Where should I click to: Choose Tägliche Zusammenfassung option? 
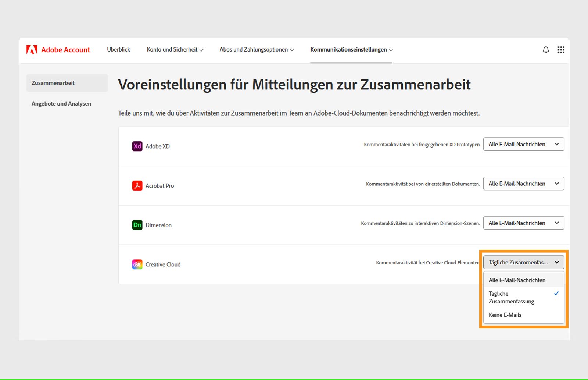click(x=524, y=297)
